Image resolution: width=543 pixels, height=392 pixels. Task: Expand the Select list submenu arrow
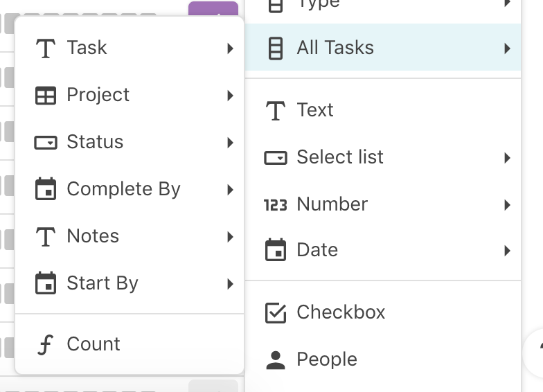point(507,158)
